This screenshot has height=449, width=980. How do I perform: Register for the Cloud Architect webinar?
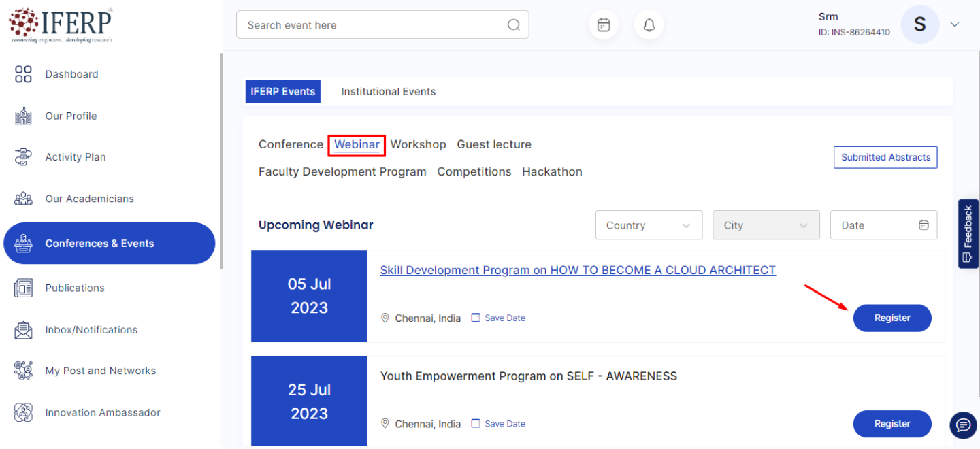(x=892, y=318)
